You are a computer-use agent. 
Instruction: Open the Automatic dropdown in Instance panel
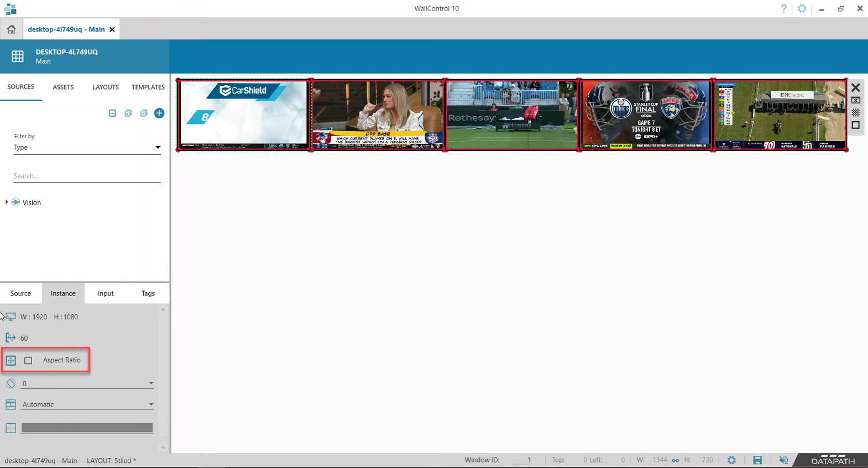pyautogui.click(x=87, y=405)
